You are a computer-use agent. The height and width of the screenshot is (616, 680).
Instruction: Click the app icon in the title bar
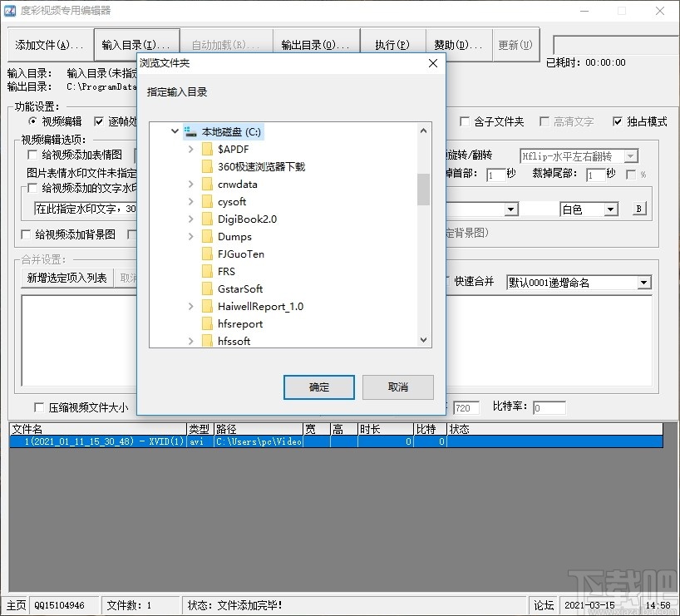pyautogui.click(x=10, y=11)
